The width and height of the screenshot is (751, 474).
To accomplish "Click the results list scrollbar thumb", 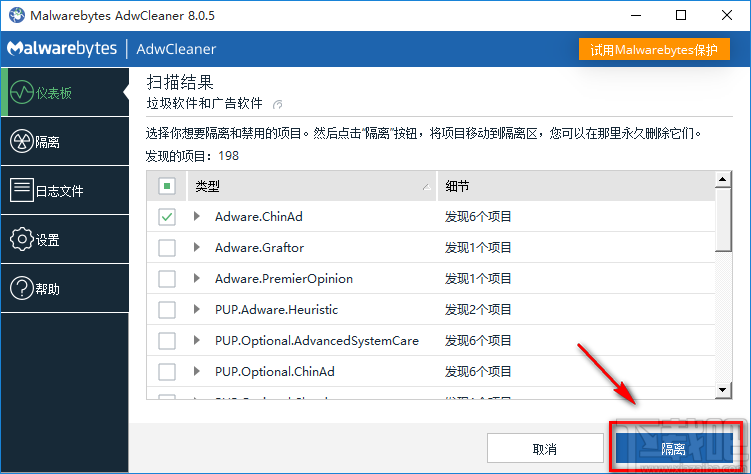I will point(723,219).
